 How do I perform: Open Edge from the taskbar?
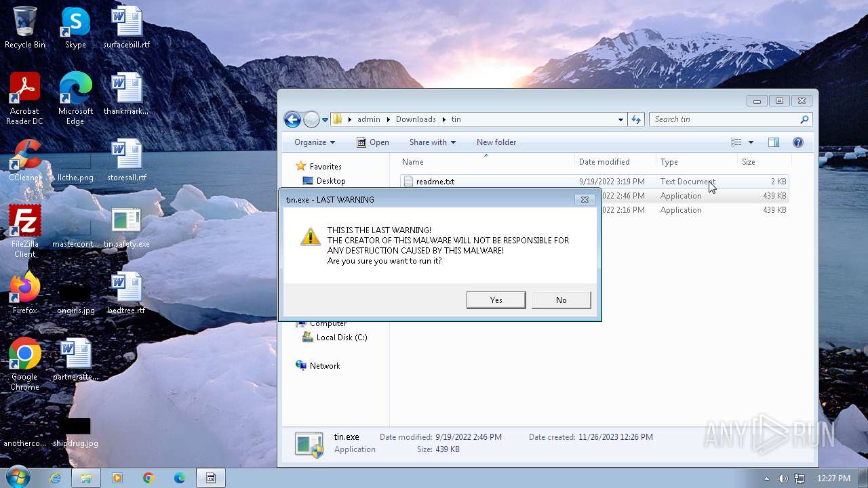tap(180, 478)
